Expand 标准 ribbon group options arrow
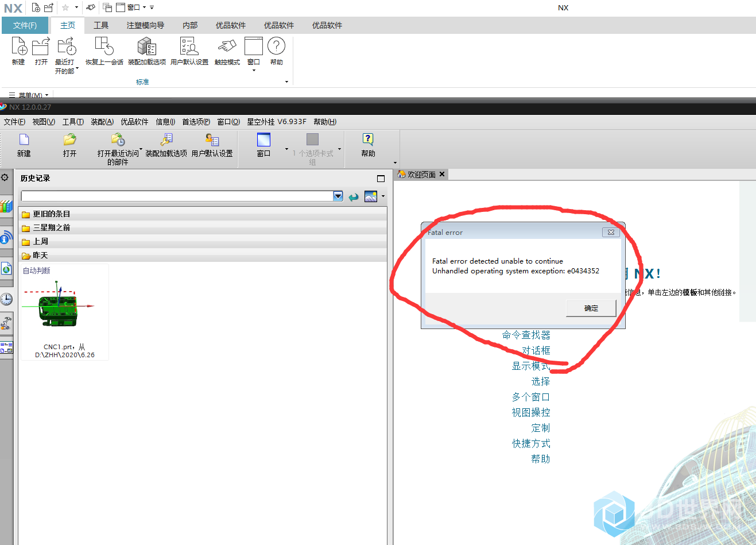 pos(286,82)
